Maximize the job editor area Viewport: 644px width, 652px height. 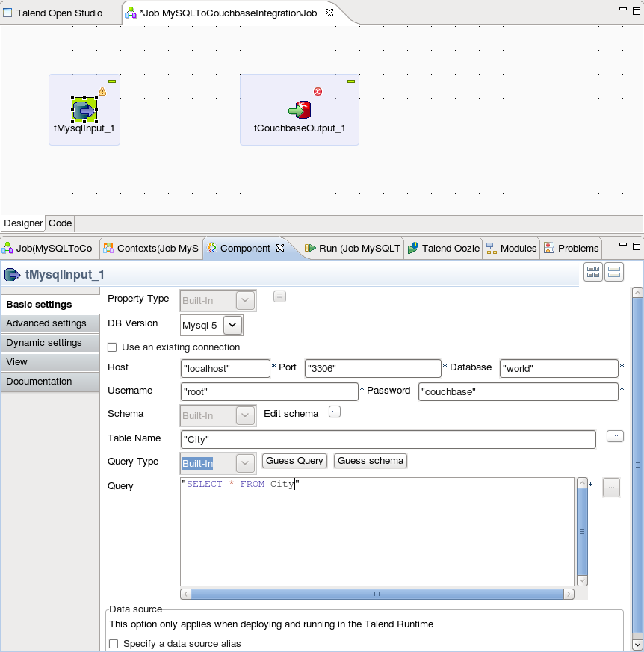pyautogui.click(x=636, y=10)
